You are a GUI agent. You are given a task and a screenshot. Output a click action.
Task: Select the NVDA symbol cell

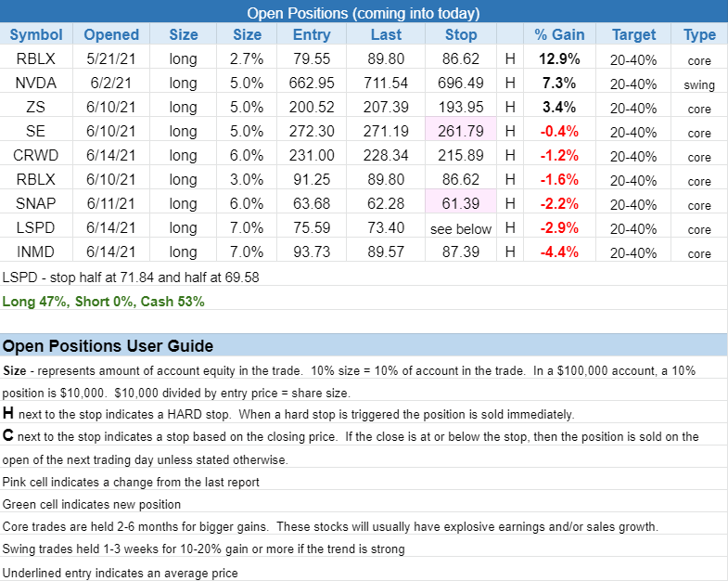36,83
